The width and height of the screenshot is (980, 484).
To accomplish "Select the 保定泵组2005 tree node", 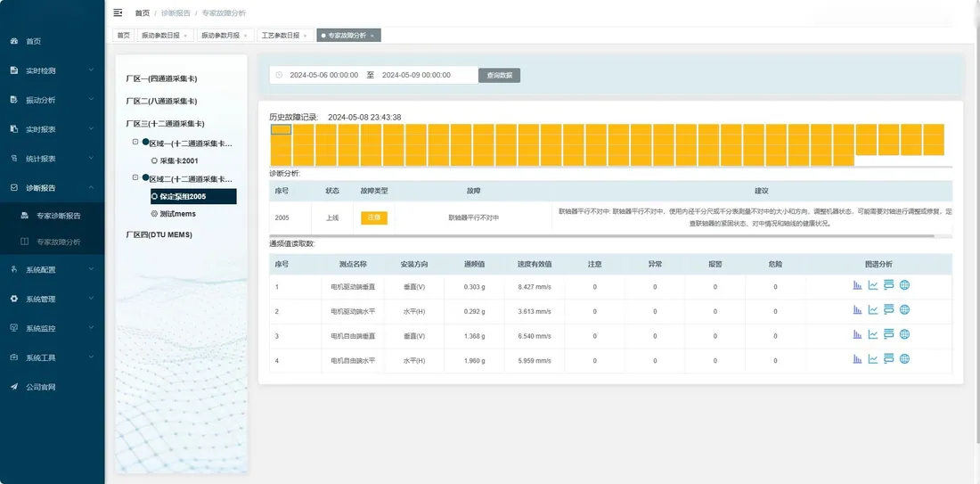I will point(193,196).
